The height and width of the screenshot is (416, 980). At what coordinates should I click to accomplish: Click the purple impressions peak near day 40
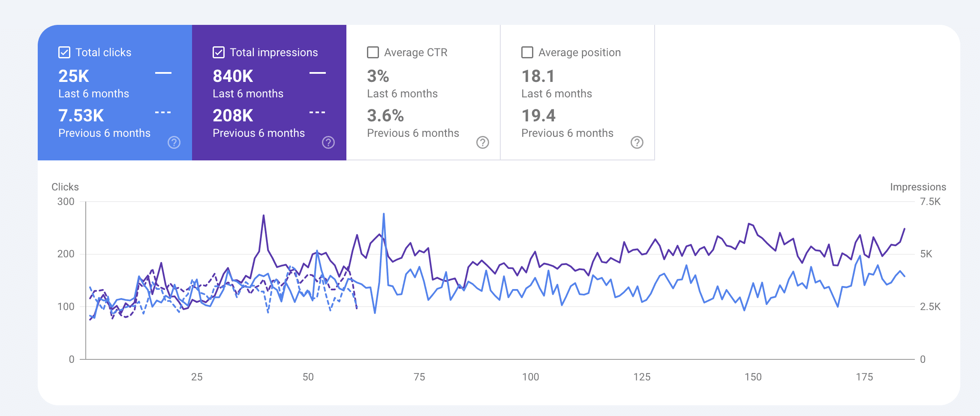(263, 216)
